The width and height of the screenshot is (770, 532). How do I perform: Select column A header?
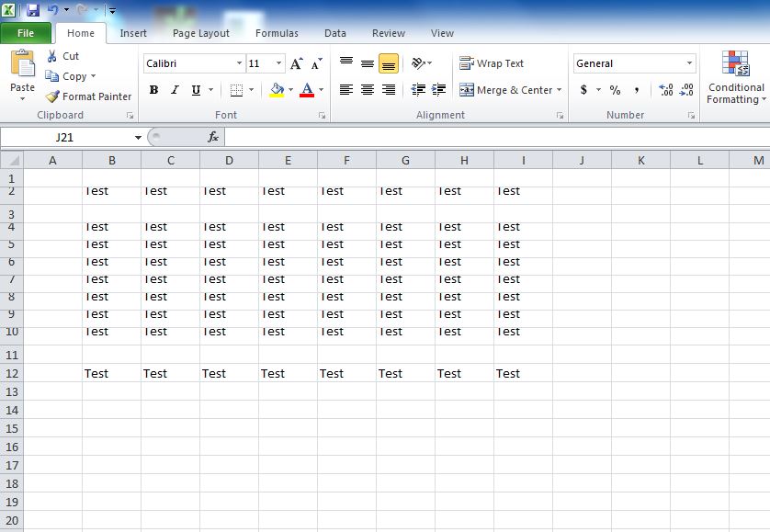coord(52,160)
